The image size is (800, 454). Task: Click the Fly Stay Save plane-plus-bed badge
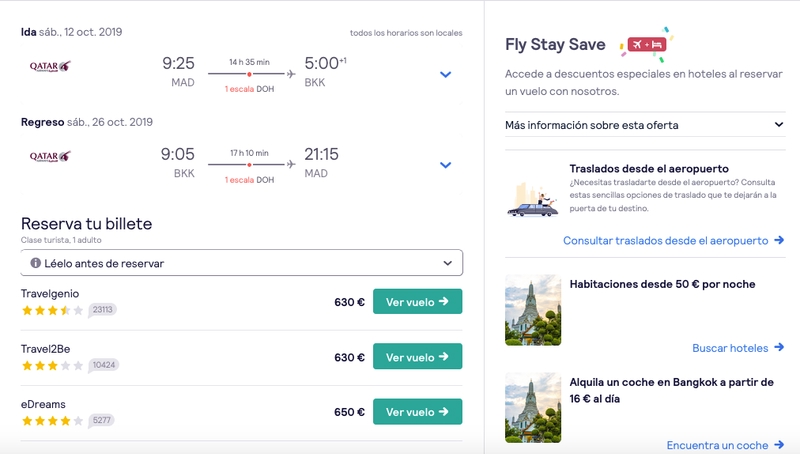(646, 45)
